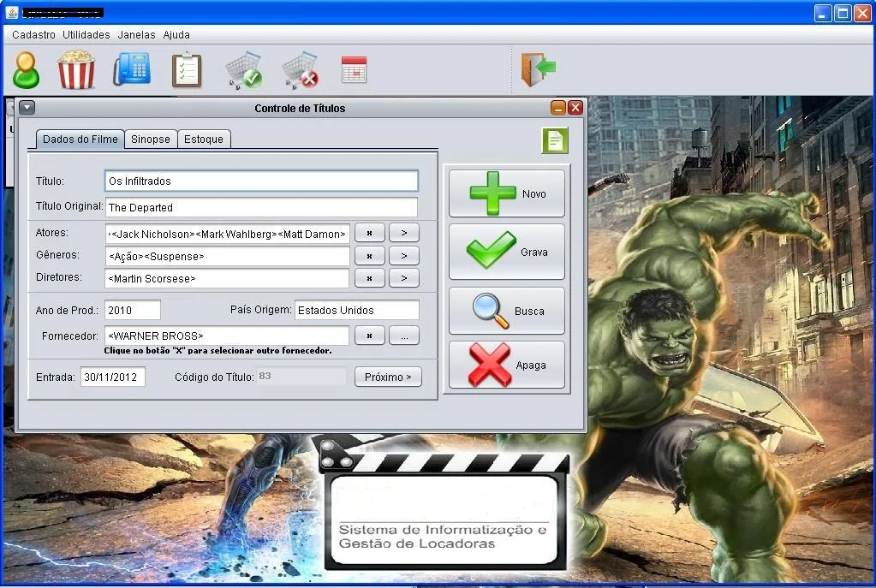
Task: Click the shopping cart with green check
Action: click(244, 70)
